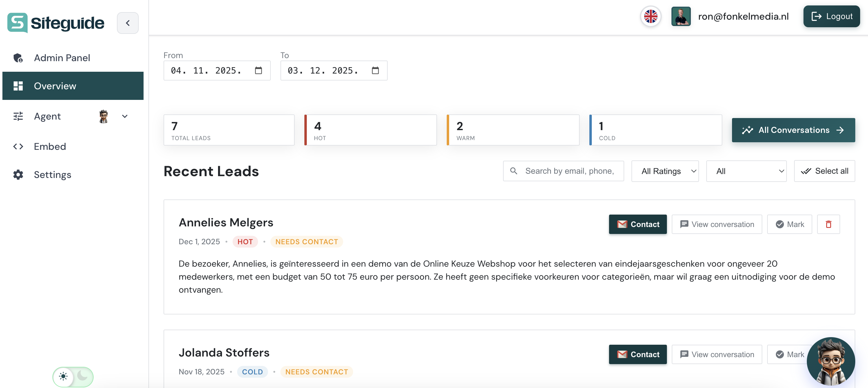The width and height of the screenshot is (868, 388).
Task: Select the Overview menu item
Action: coord(55,86)
